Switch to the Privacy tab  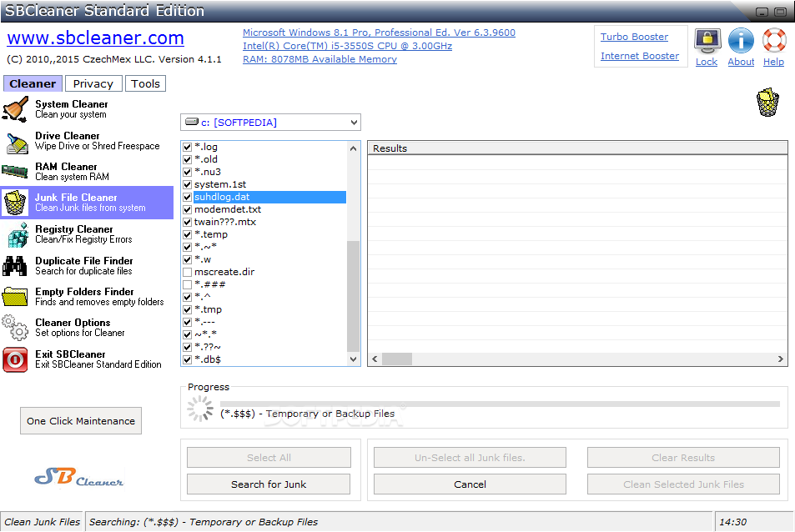point(93,83)
